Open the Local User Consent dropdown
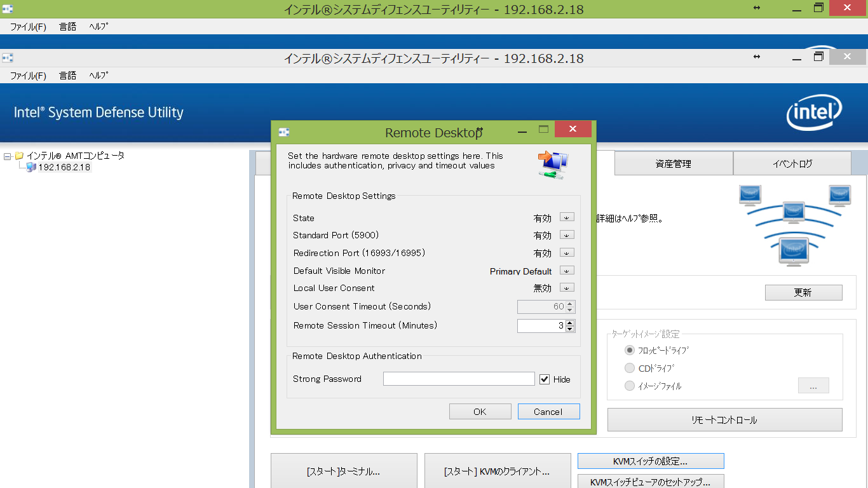The image size is (868, 488). (567, 288)
